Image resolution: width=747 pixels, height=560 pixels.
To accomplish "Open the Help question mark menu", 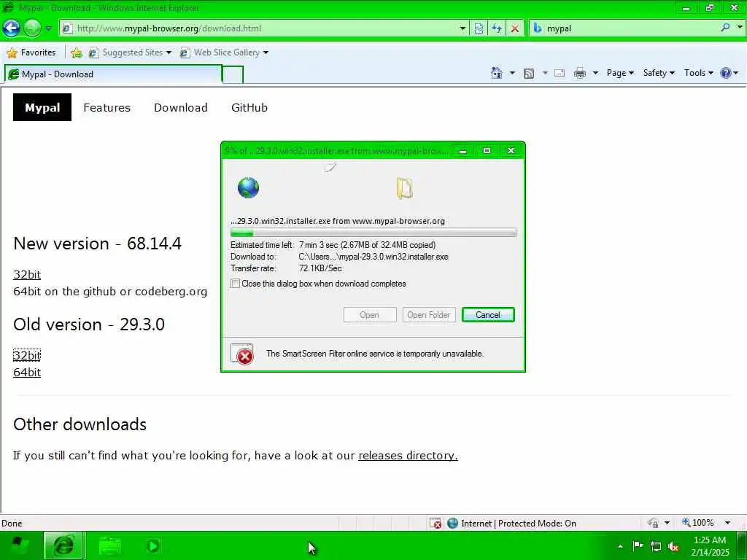I will pos(729,73).
